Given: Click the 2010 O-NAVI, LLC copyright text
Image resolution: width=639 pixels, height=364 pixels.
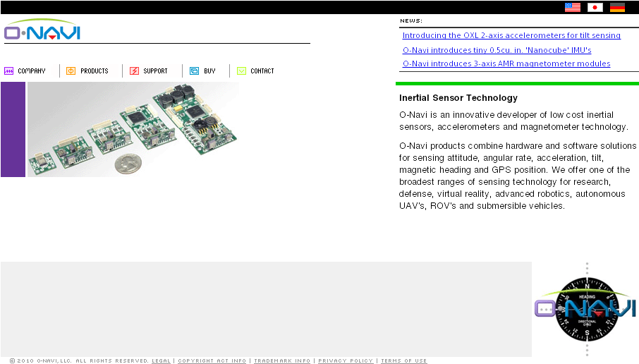Looking at the screenshot, I should click(x=79, y=360).
